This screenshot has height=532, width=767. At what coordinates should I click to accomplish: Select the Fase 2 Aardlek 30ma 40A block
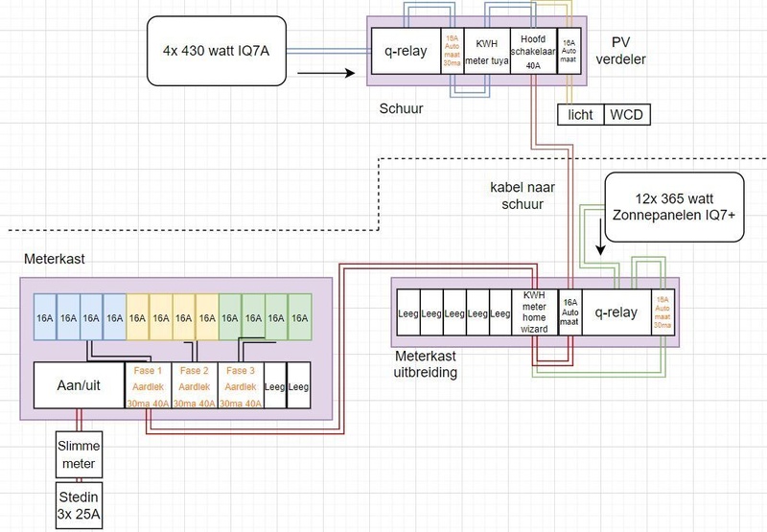[x=195, y=385]
